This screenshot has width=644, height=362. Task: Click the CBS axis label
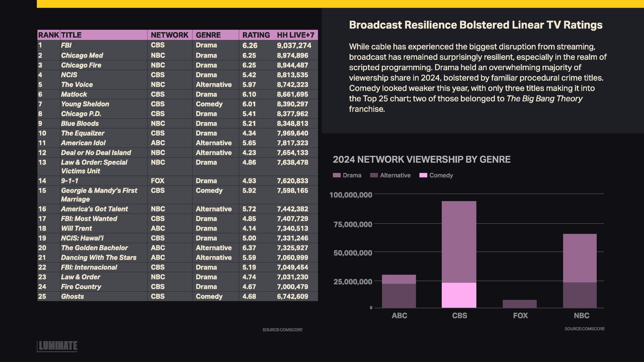tap(459, 315)
